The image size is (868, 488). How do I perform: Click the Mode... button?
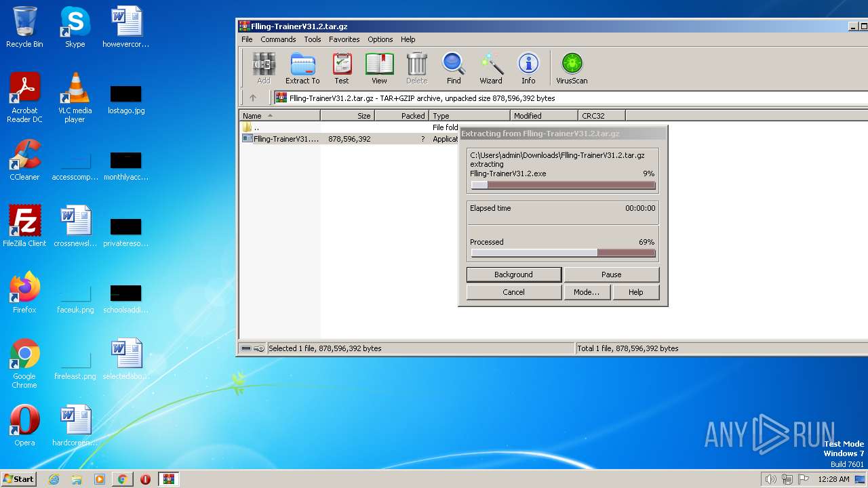(x=587, y=292)
